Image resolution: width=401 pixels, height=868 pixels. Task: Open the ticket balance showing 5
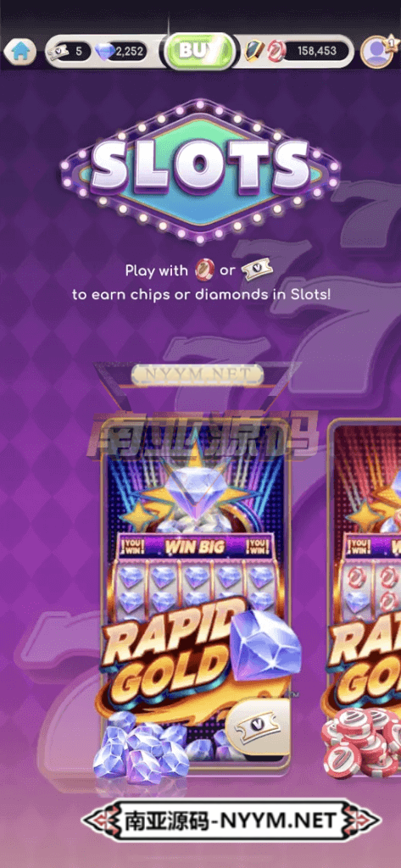(x=70, y=52)
